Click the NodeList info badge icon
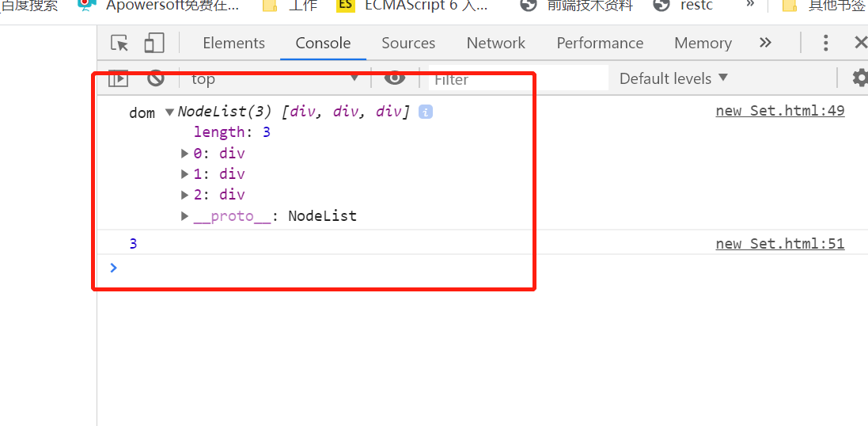This screenshot has height=426, width=868. tap(425, 112)
